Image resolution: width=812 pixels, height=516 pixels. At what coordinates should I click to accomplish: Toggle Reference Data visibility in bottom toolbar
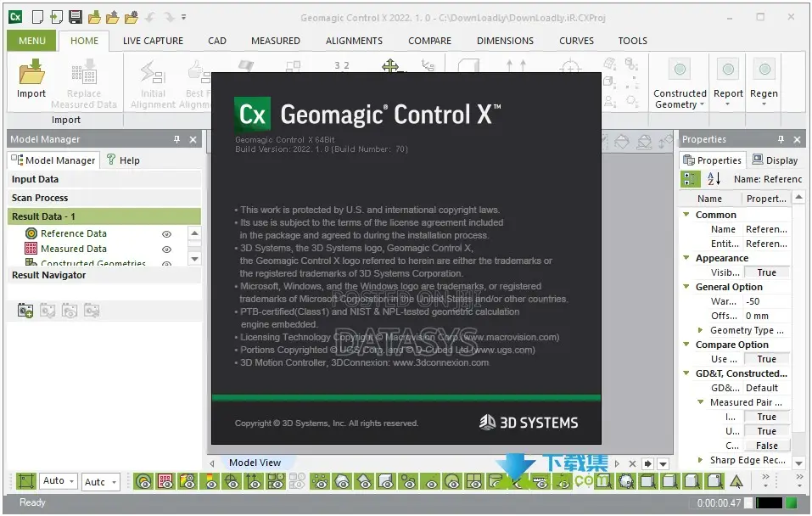tap(143, 481)
